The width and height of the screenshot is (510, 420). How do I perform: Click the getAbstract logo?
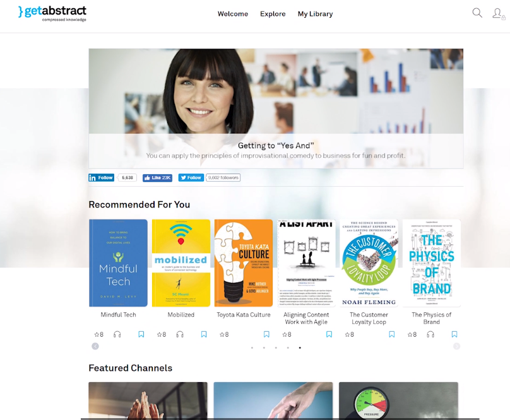click(x=52, y=13)
